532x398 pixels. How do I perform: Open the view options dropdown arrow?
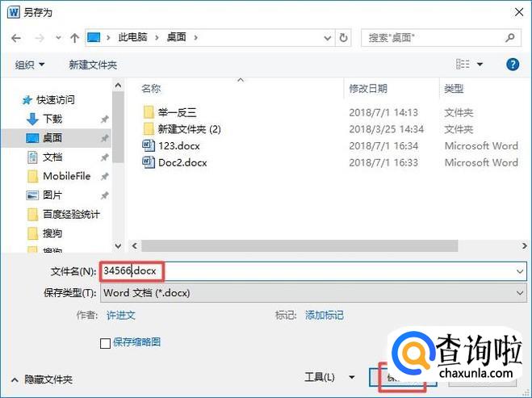[480, 64]
